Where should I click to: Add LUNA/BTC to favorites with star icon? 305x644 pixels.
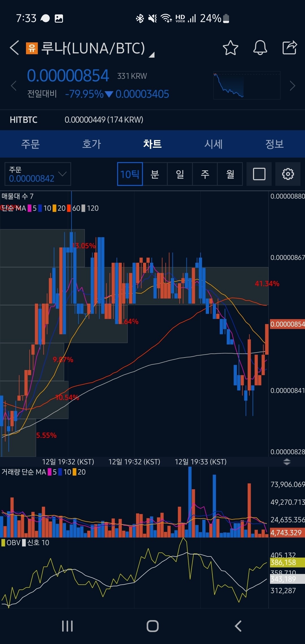click(x=230, y=47)
